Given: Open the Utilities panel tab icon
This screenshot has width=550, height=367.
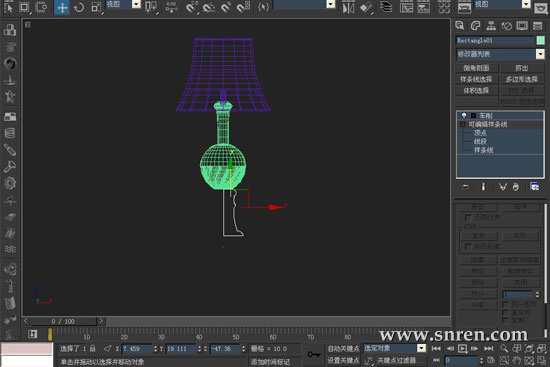Looking at the screenshot, I should click(x=537, y=26).
